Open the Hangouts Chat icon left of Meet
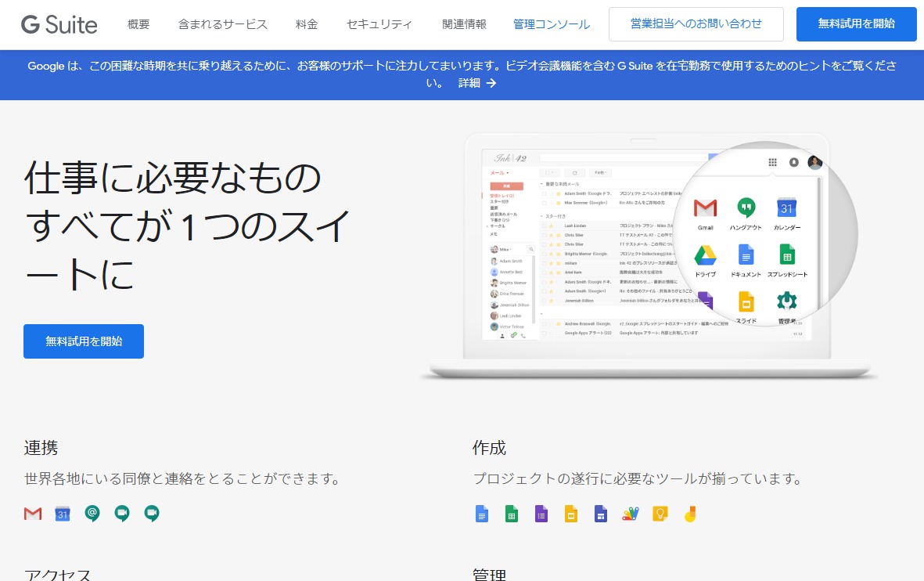Viewport: 924px width, 581px height. coord(122,514)
